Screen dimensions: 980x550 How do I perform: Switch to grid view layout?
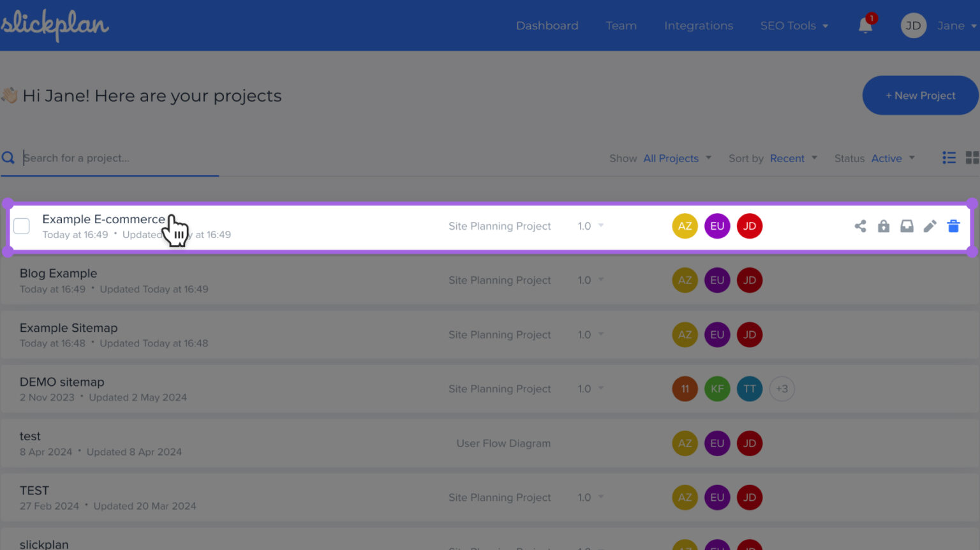point(972,158)
